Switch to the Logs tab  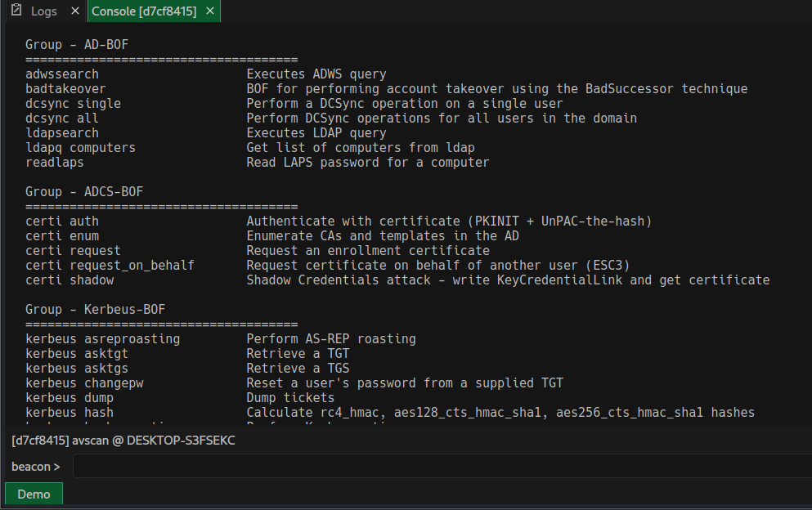coord(43,11)
